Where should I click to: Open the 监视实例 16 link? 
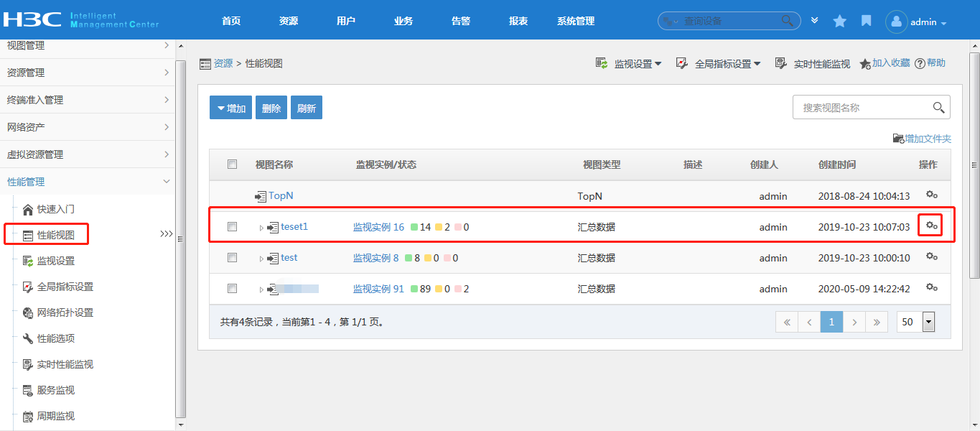point(378,227)
